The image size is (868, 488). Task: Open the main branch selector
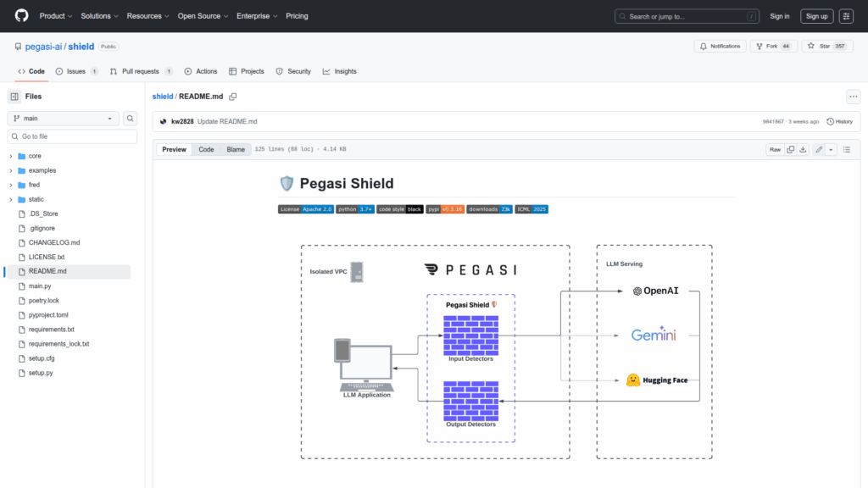pyautogui.click(x=63, y=119)
